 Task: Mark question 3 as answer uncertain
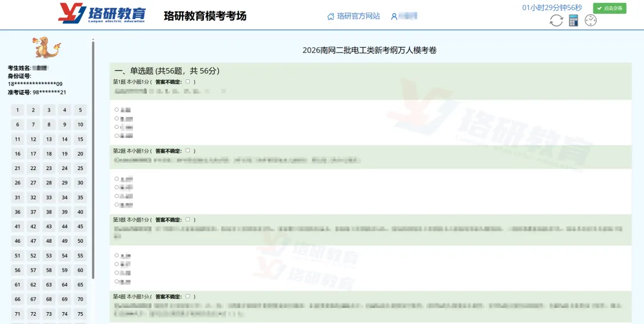click(x=188, y=220)
